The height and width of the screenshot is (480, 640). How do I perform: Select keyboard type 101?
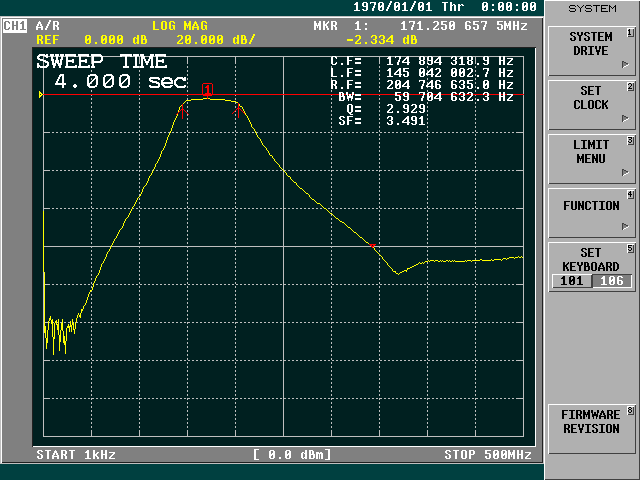click(x=570, y=281)
